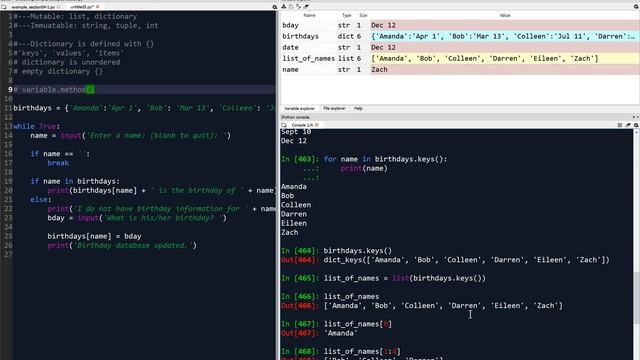Select the date variable row
This screenshot has width=640, height=360.
pos(460,47)
